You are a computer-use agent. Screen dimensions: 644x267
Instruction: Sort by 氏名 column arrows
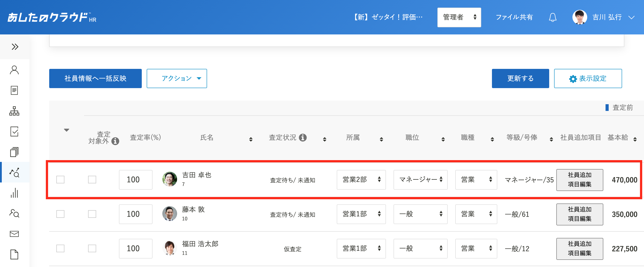[x=251, y=139]
